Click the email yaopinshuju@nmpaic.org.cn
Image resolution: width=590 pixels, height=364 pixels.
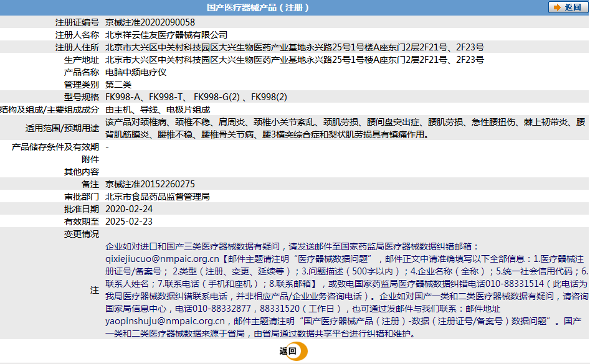pos(165,321)
